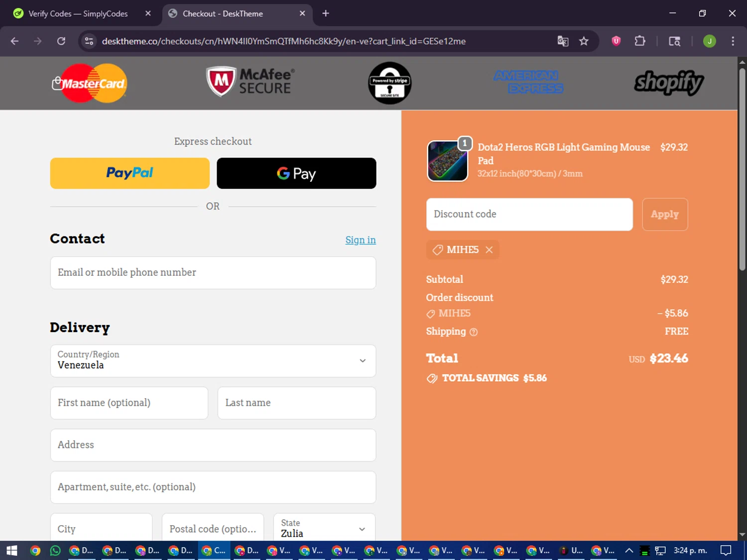This screenshot has width=747, height=560.
Task: Click the network tray icon
Action: point(660,551)
